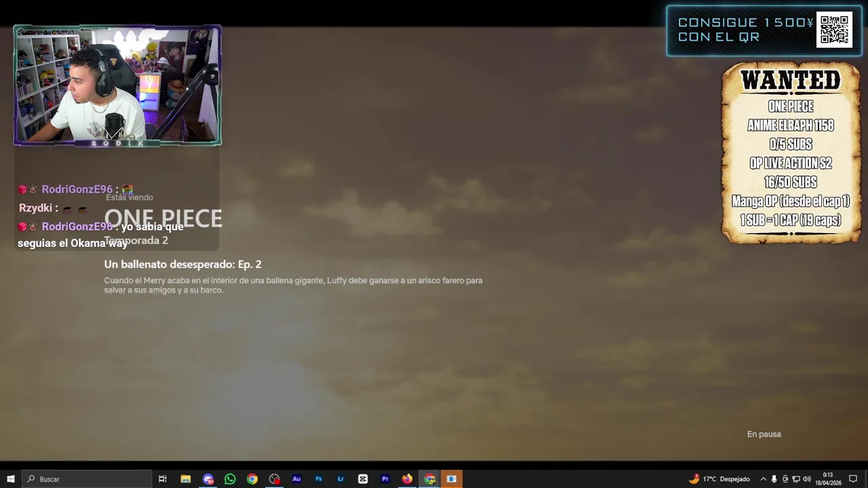868x488 pixels.
Task: Open the clock showing 0:13 date flyout
Action: click(x=828, y=479)
